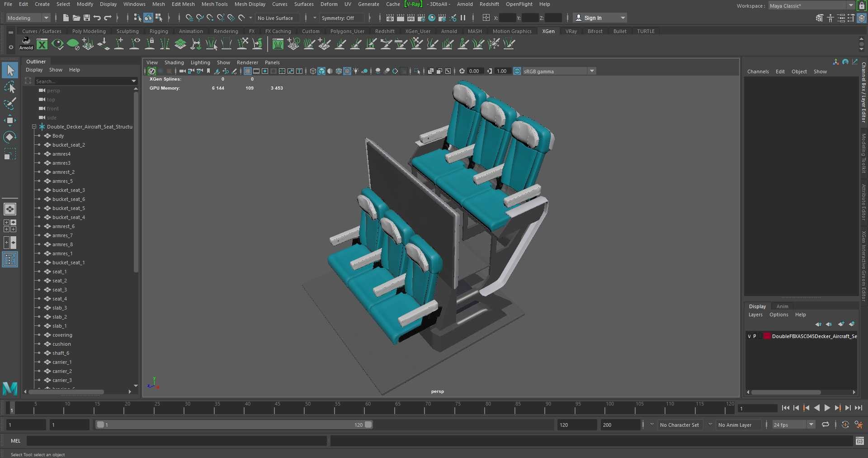The height and width of the screenshot is (458, 868).
Task: Click the Arnold shelf icon
Action: click(x=26, y=43)
